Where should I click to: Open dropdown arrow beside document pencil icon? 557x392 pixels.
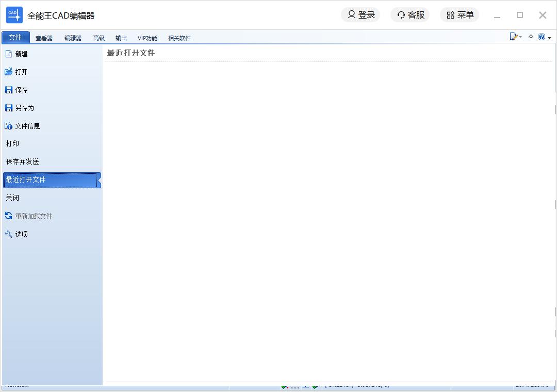(520, 37)
